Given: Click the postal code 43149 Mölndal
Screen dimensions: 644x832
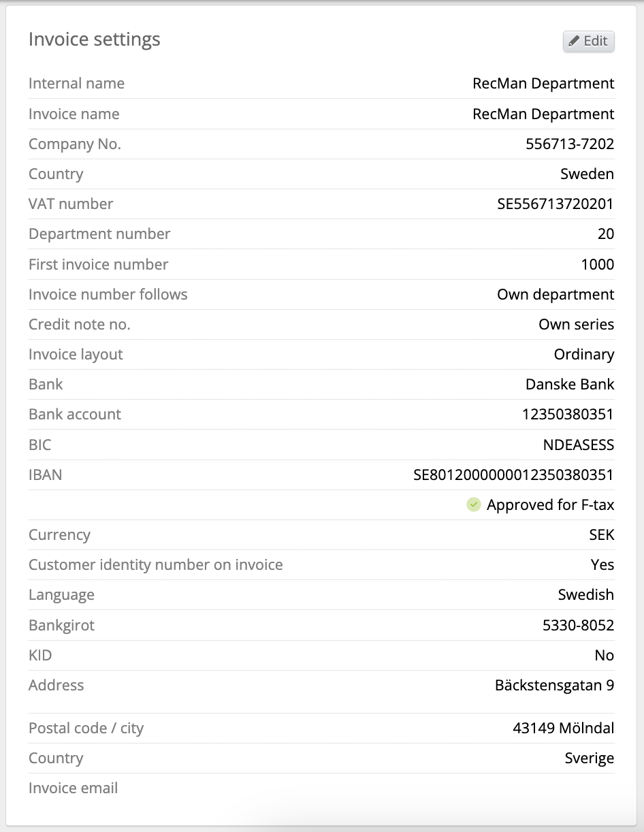Looking at the screenshot, I should coord(563,729).
